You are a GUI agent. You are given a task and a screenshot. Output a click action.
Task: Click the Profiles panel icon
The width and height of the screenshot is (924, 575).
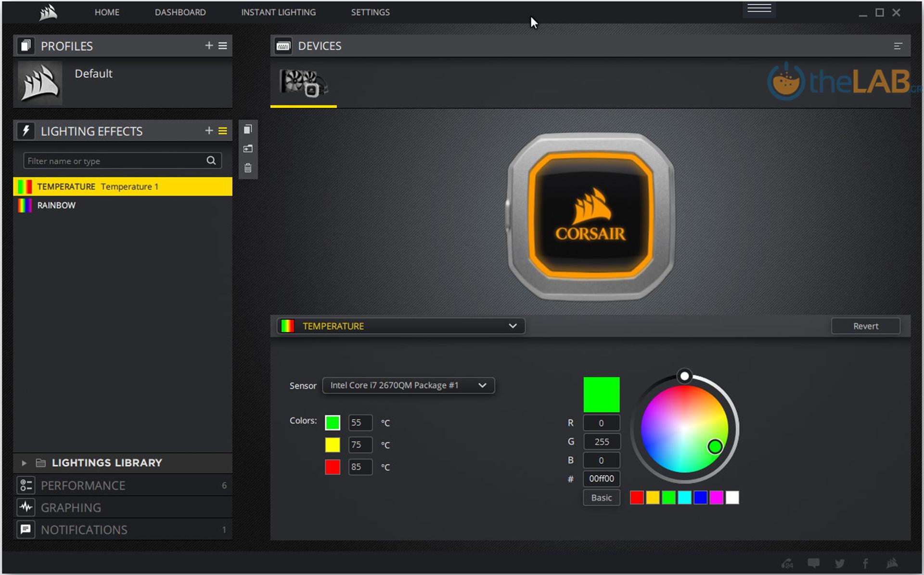point(26,46)
